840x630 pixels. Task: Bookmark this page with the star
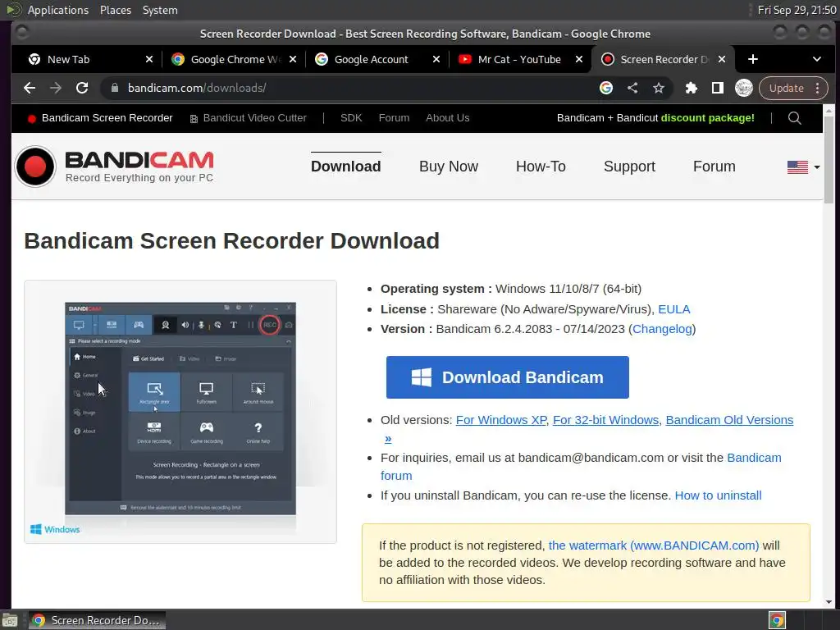(x=659, y=88)
